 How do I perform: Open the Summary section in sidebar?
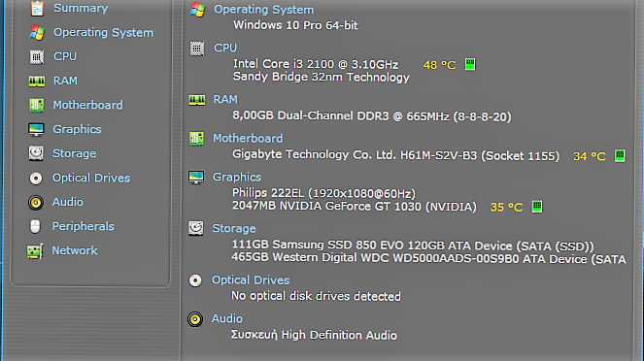point(81,8)
